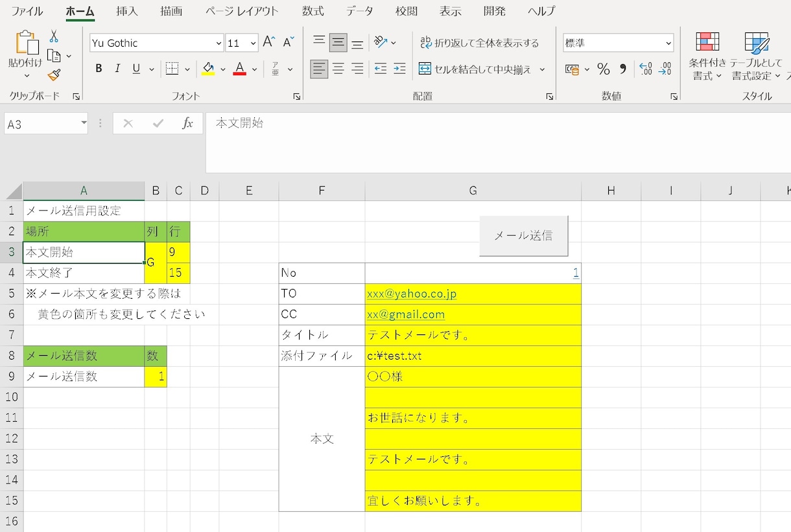Open number dialog launcher in 数値 group

point(674,96)
